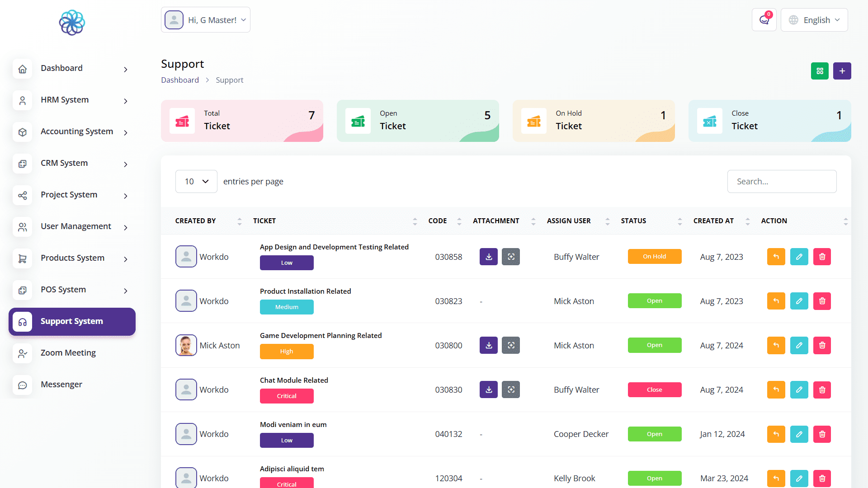Download attachment for ticket 030858

[488, 257]
